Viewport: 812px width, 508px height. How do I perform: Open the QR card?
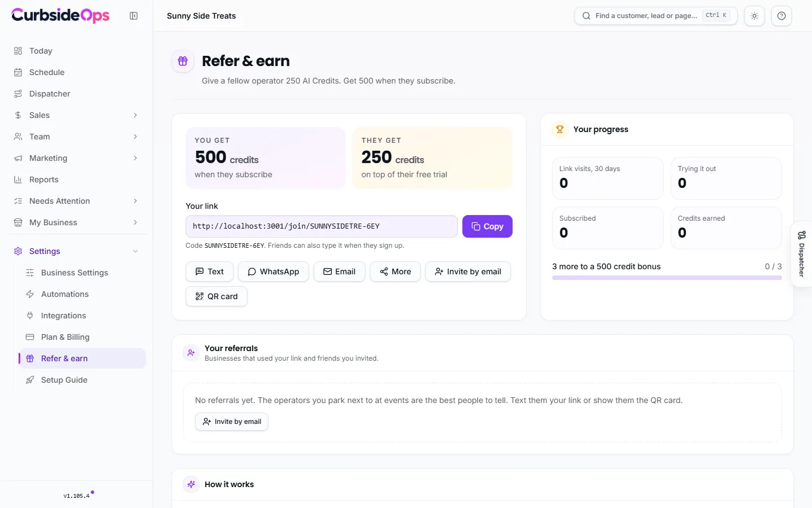pyautogui.click(x=217, y=296)
